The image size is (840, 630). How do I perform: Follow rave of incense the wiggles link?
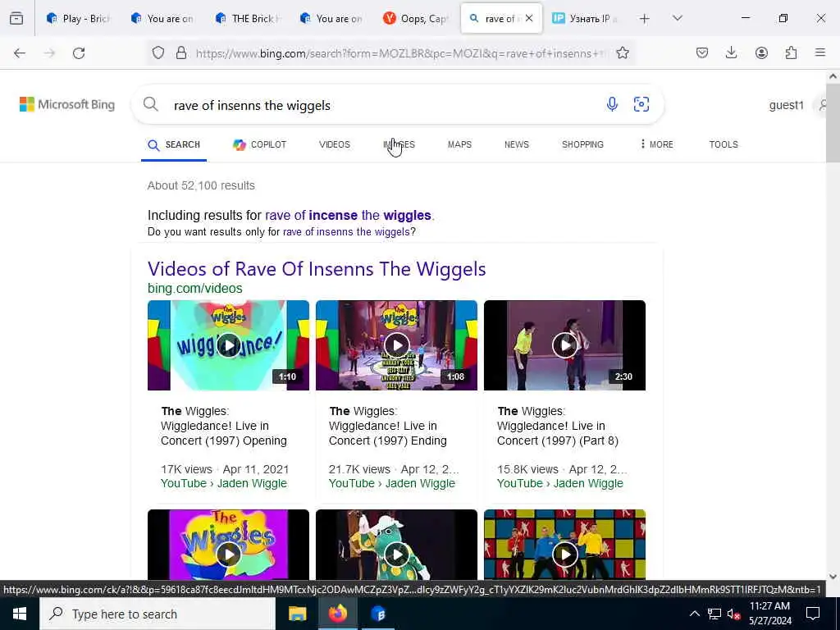(348, 216)
